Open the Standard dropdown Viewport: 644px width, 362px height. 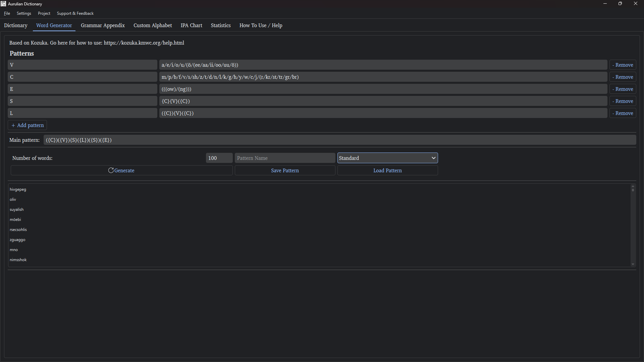[x=387, y=158]
